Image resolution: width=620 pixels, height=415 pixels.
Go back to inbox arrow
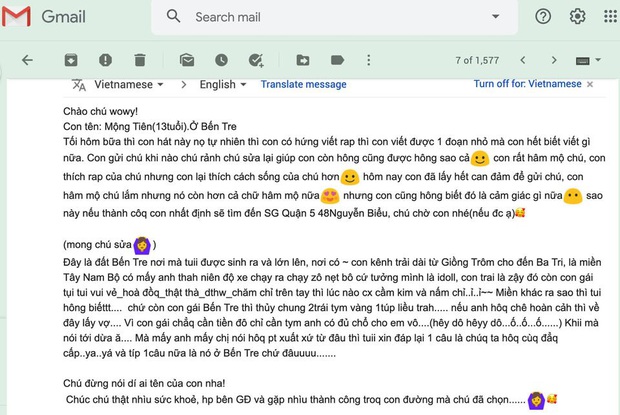click(27, 60)
